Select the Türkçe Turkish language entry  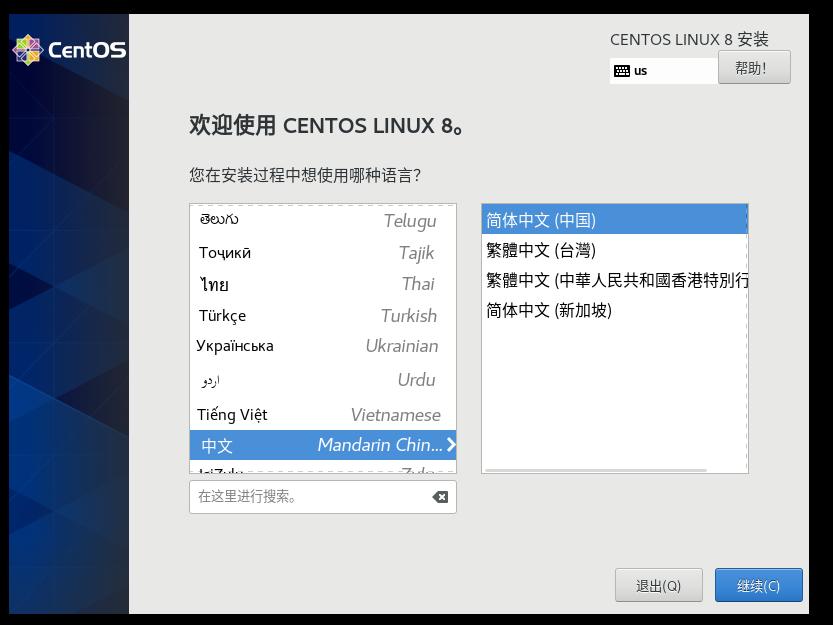click(322, 316)
